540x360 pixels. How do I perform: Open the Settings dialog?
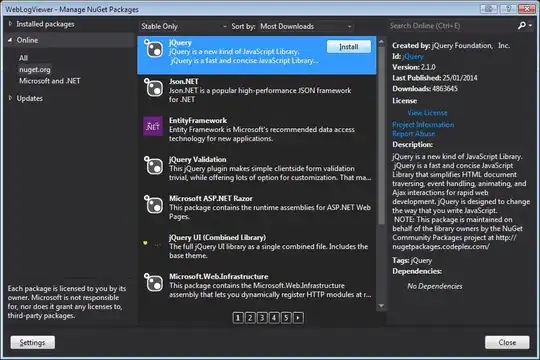tap(32, 342)
